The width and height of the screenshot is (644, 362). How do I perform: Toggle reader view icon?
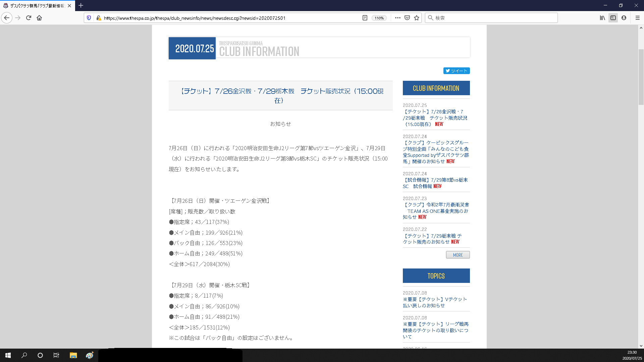click(x=365, y=18)
